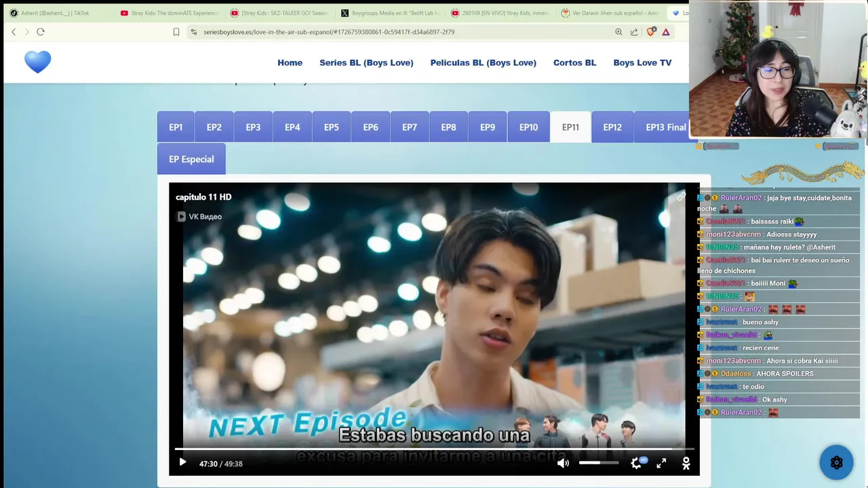This screenshot has height=488, width=868.
Task: Click chat message 'Ok ashy'
Action: pyautogui.click(x=774, y=399)
